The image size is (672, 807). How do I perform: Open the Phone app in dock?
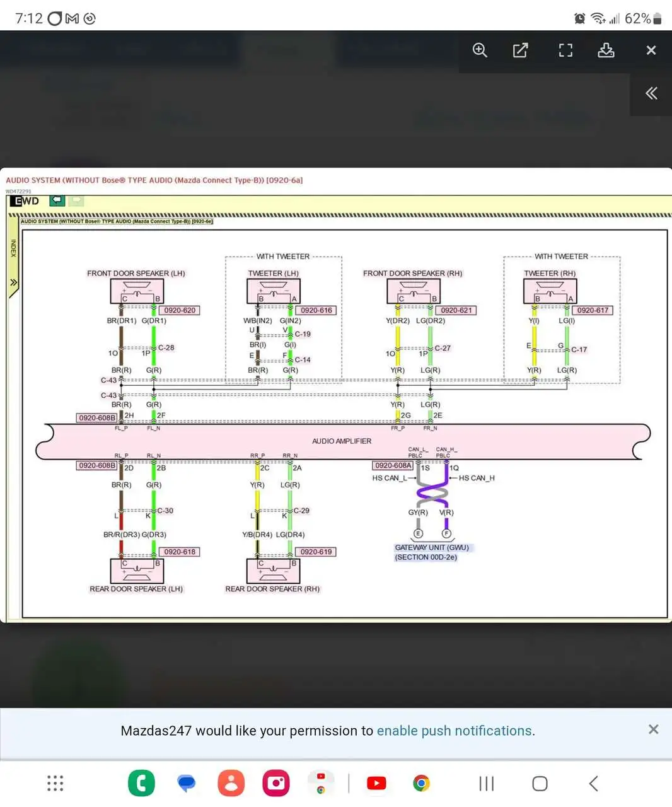tap(141, 783)
